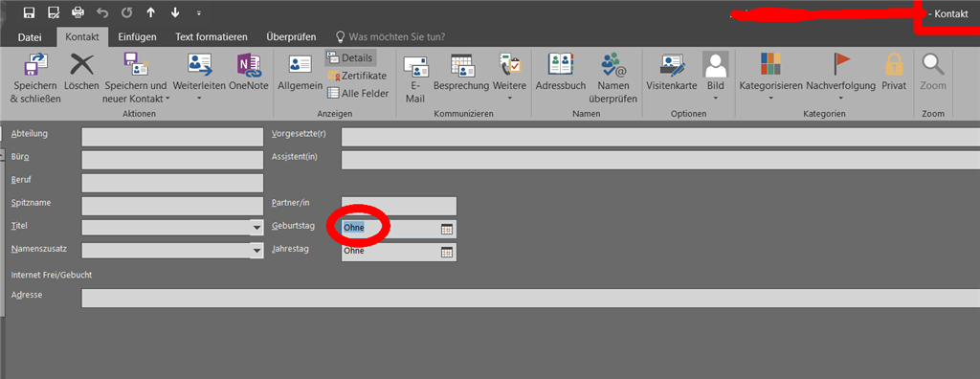Image resolution: width=980 pixels, height=379 pixels.
Task: Click the Weiterleiten forward icon
Action: point(199,64)
